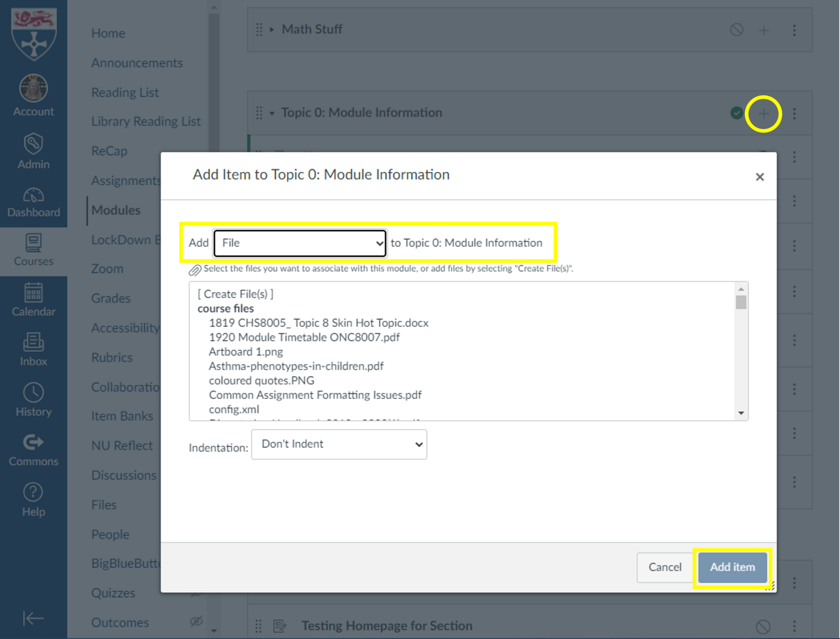Expand the Math Stuff module arrow

(x=272, y=30)
